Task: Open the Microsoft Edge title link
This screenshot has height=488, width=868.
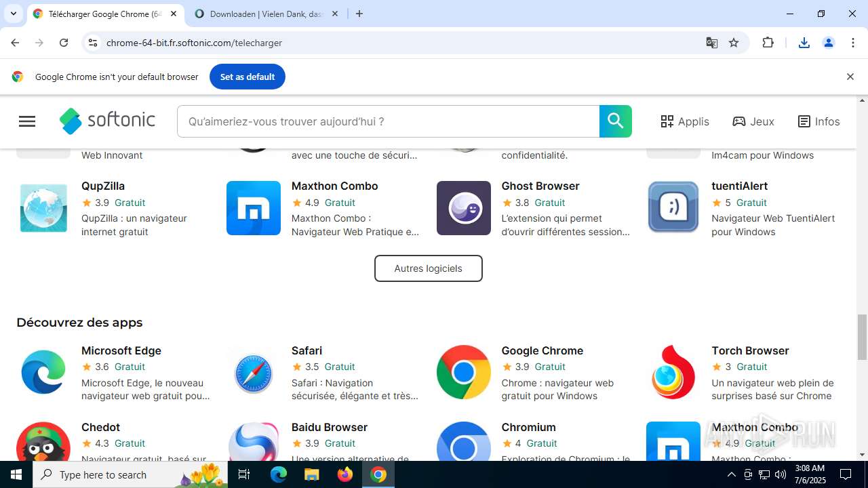Action: [121, 350]
